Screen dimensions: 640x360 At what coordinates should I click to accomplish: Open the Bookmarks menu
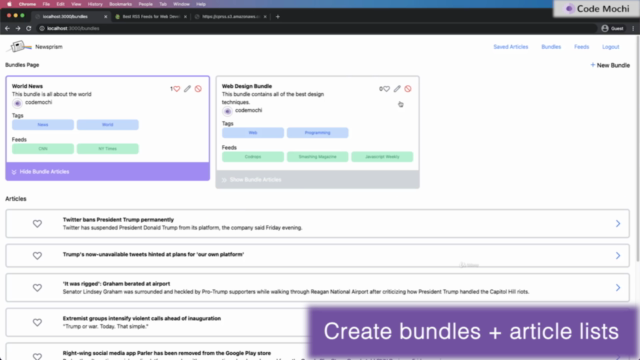(x=120, y=4)
